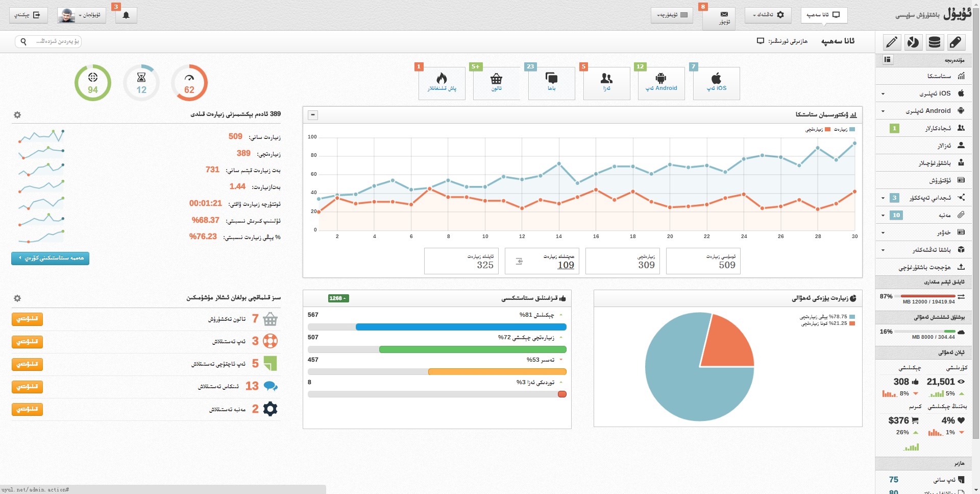Expand the Android apps sidebar submenu
The width and height of the screenshot is (980, 494).
pos(883,111)
